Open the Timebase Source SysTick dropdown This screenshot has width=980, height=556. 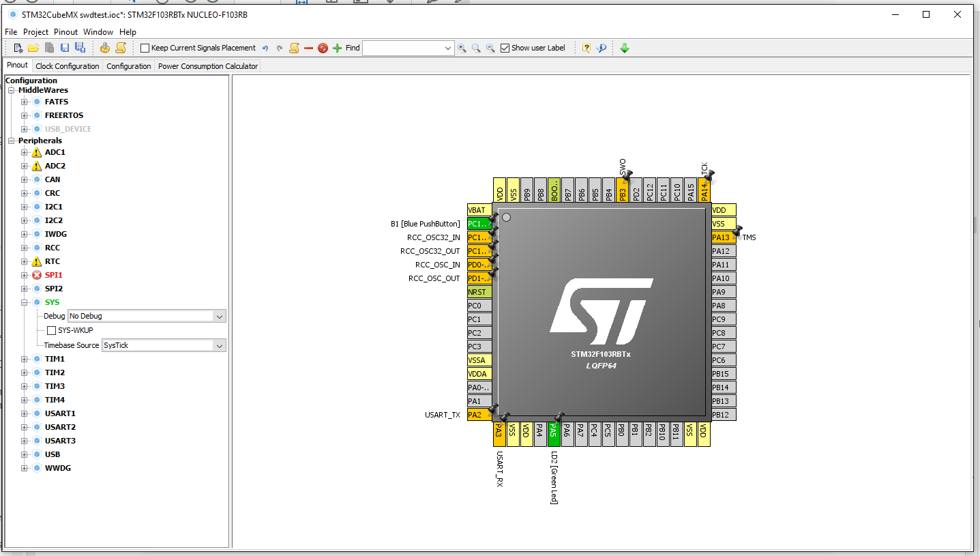pyautogui.click(x=163, y=345)
